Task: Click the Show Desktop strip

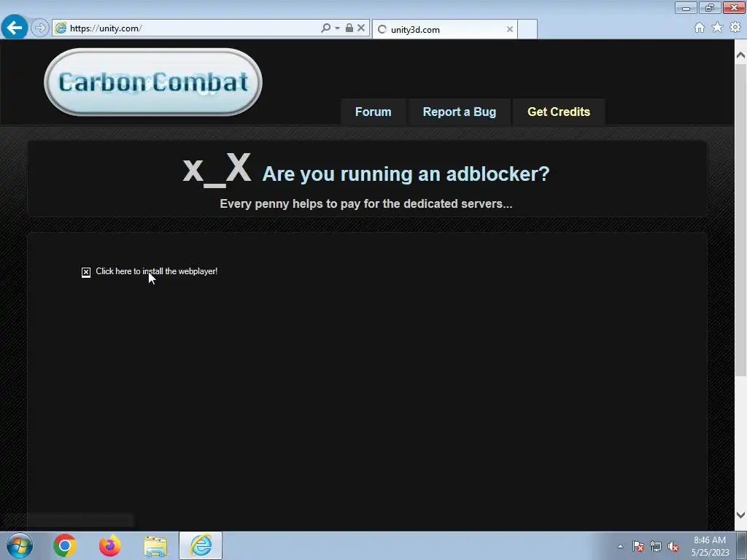Action: pyautogui.click(x=742, y=545)
